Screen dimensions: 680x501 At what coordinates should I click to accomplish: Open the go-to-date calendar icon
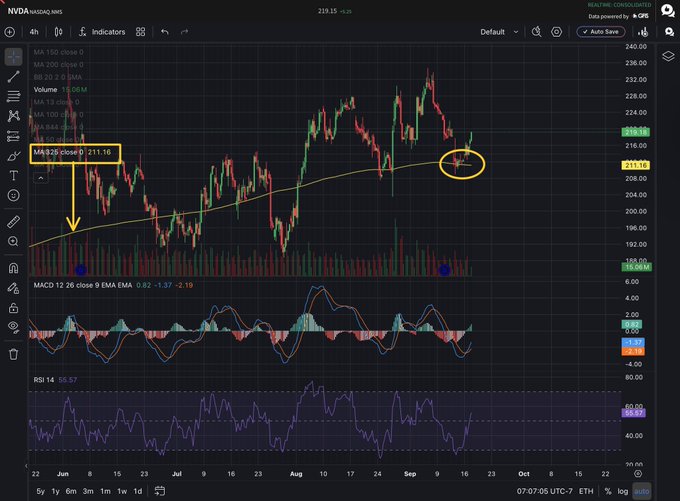coord(160,491)
